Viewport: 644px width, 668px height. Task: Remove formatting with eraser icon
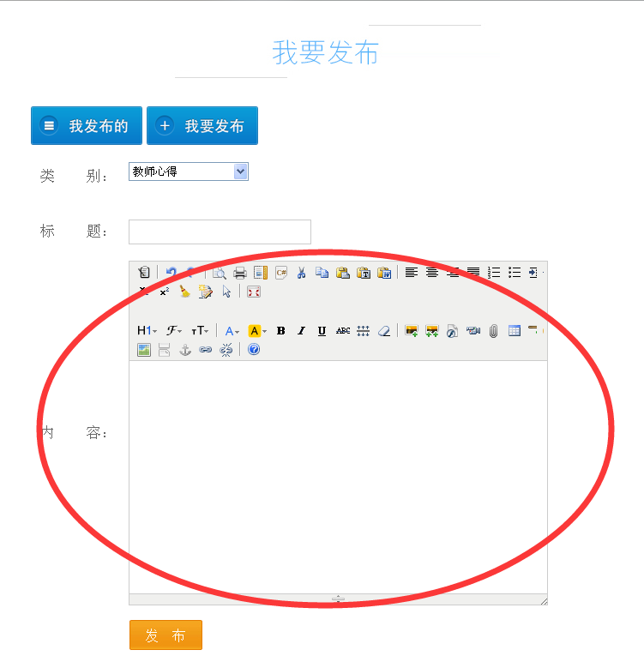[x=384, y=331]
